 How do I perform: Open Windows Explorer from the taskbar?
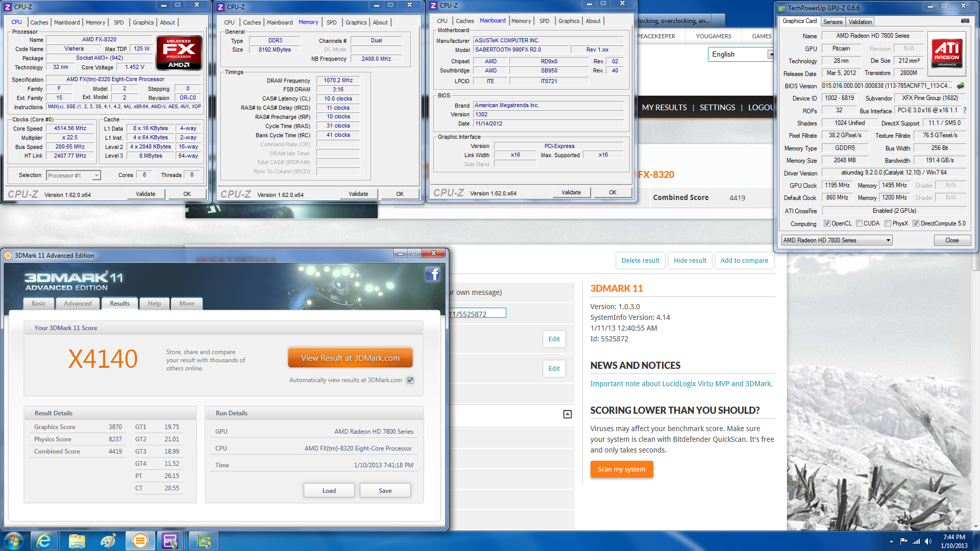(77, 541)
